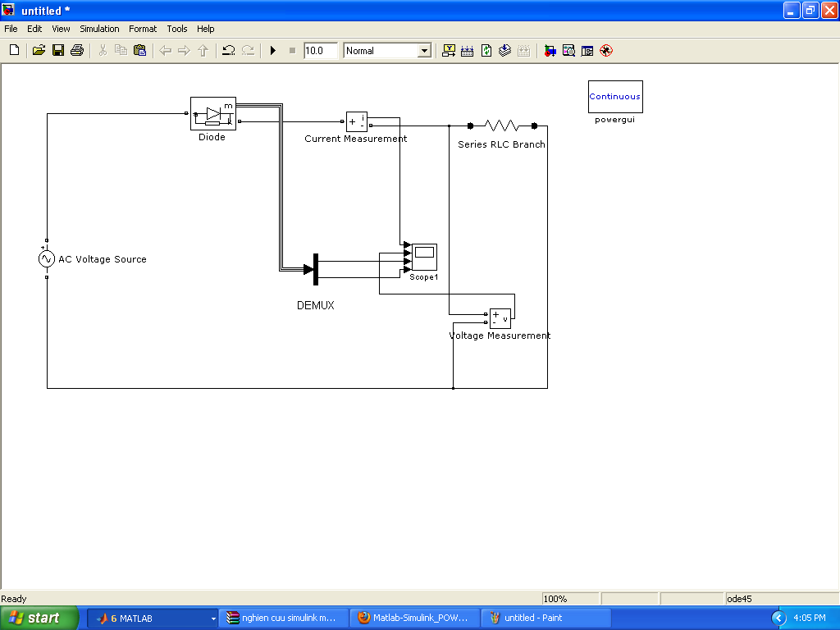The width and height of the screenshot is (840, 630).
Task: Undo the last action in the toolbar
Action: coord(229,51)
